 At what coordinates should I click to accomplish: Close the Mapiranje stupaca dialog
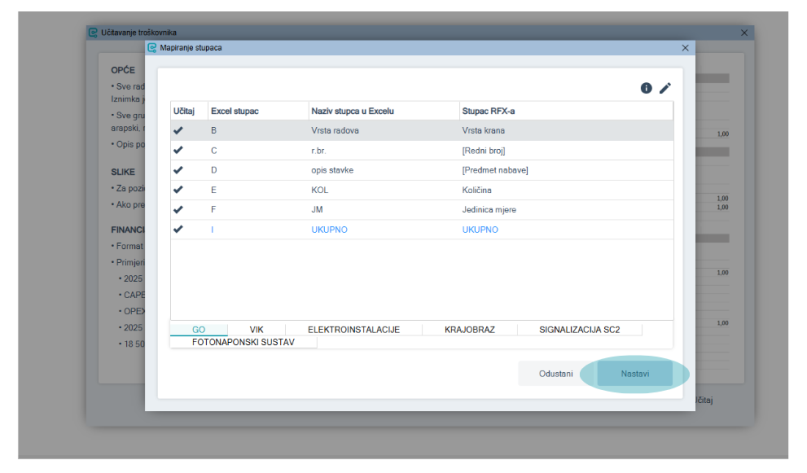click(685, 48)
